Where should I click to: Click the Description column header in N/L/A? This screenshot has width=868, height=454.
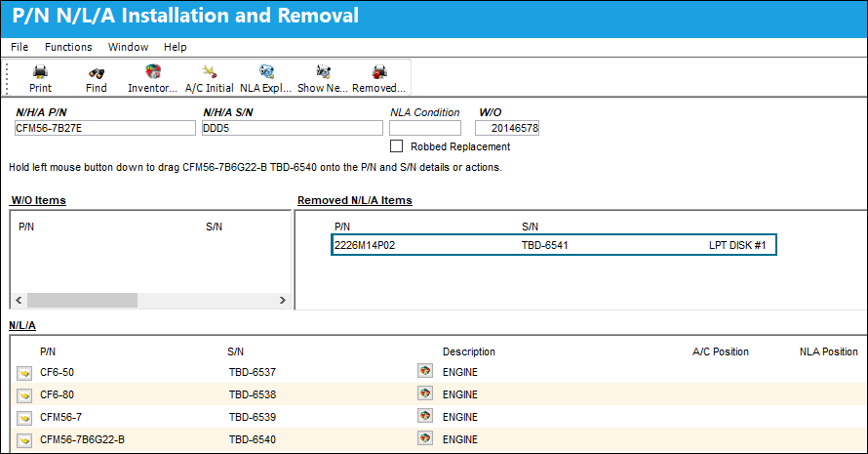pyautogui.click(x=469, y=351)
